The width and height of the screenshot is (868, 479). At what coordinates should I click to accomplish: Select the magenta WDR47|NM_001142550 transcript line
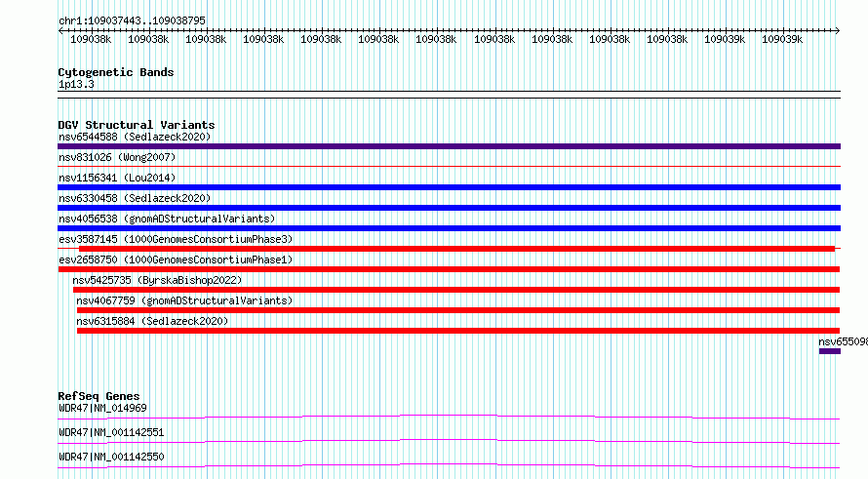[x=449, y=465]
